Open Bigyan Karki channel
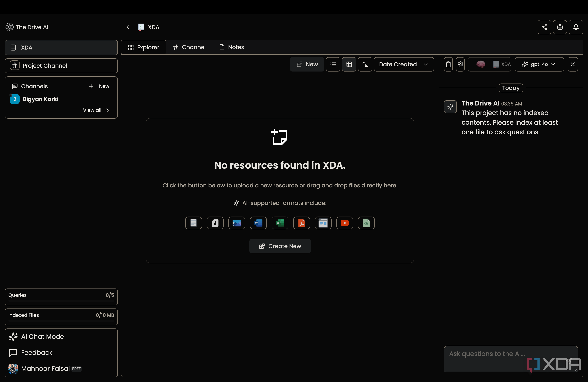Image resolution: width=588 pixels, height=382 pixels. click(41, 99)
